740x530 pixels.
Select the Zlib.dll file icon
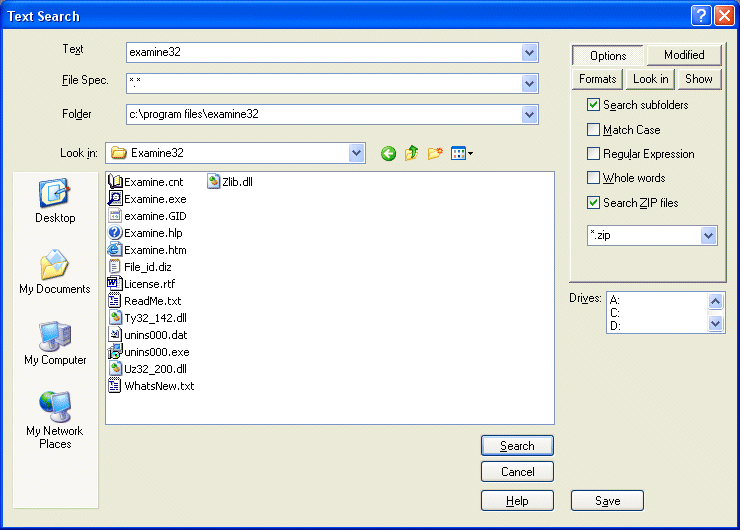(x=213, y=182)
